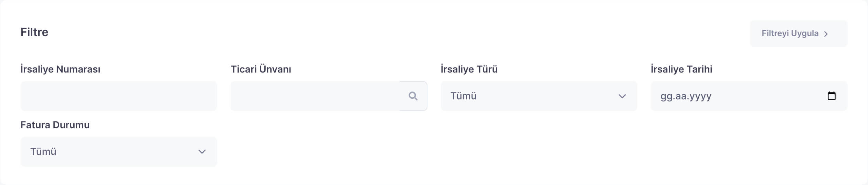
Task: Select the 'gg' day segment of date
Action: 666,96
